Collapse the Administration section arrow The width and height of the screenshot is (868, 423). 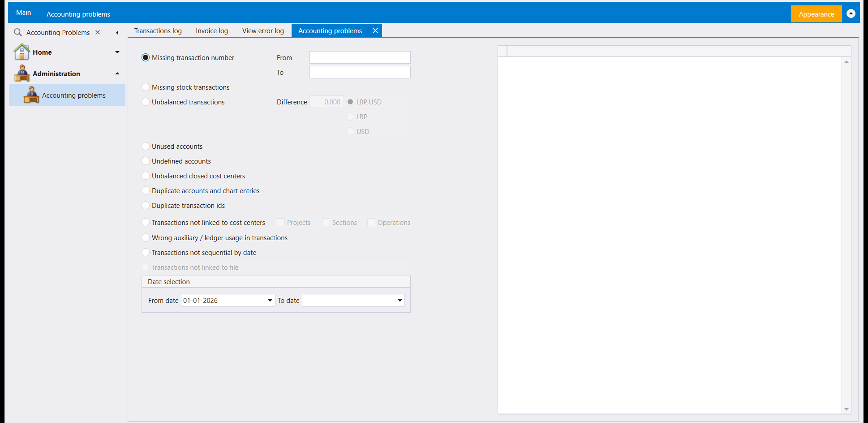click(x=117, y=73)
